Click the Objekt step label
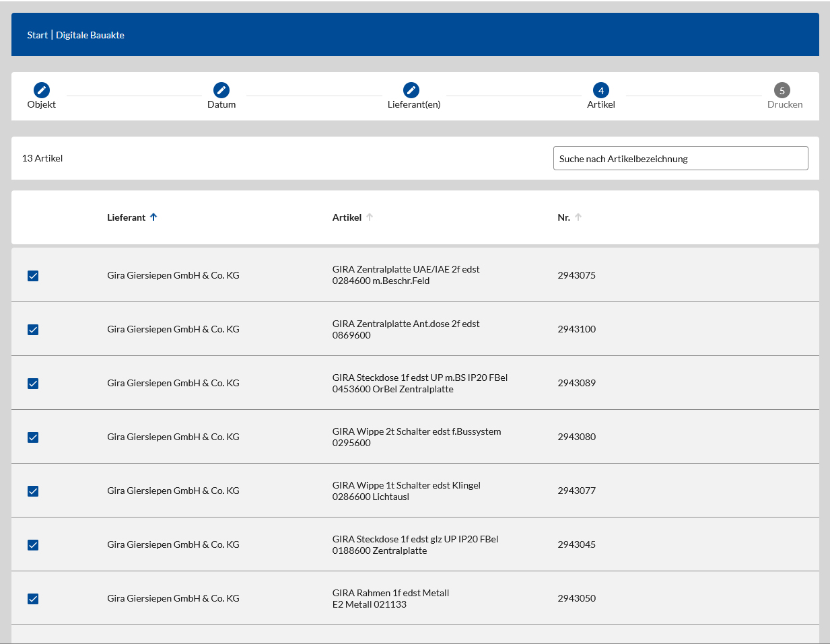 pyautogui.click(x=42, y=104)
